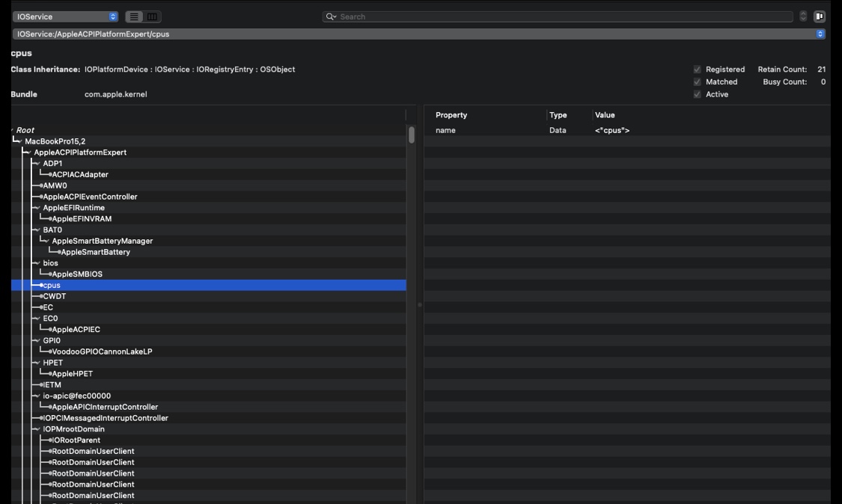Open the IOService plane dropdown
842x504 pixels.
66,16
